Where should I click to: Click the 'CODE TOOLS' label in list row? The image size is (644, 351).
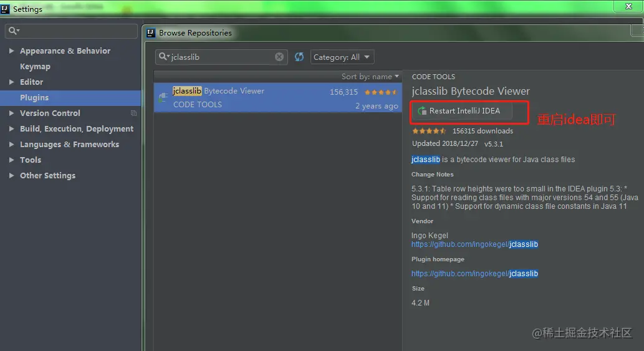198,105
